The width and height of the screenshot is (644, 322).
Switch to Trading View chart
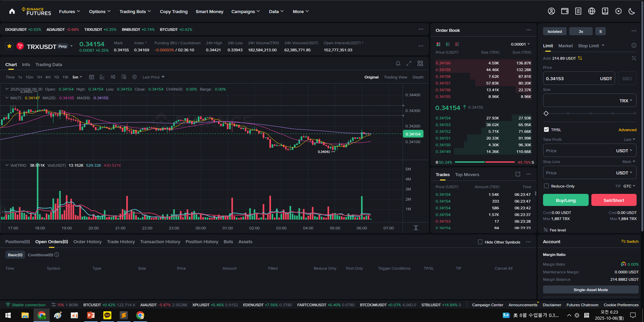click(x=396, y=77)
